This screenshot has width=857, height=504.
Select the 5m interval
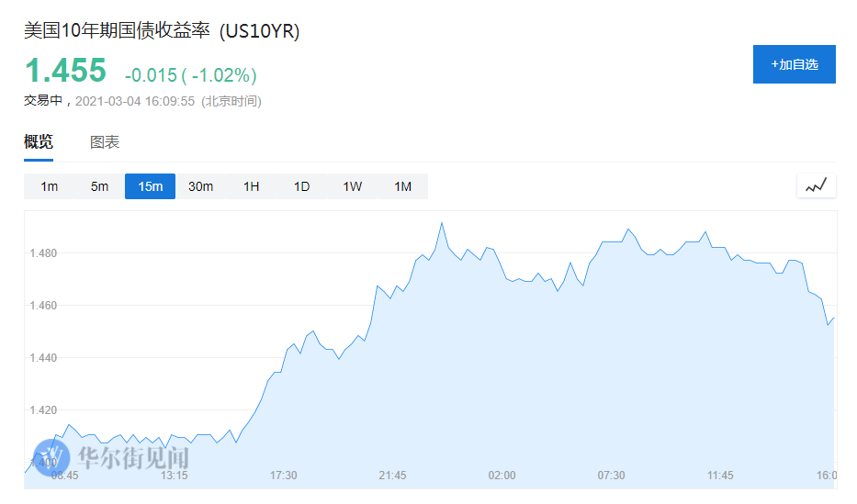pos(99,186)
